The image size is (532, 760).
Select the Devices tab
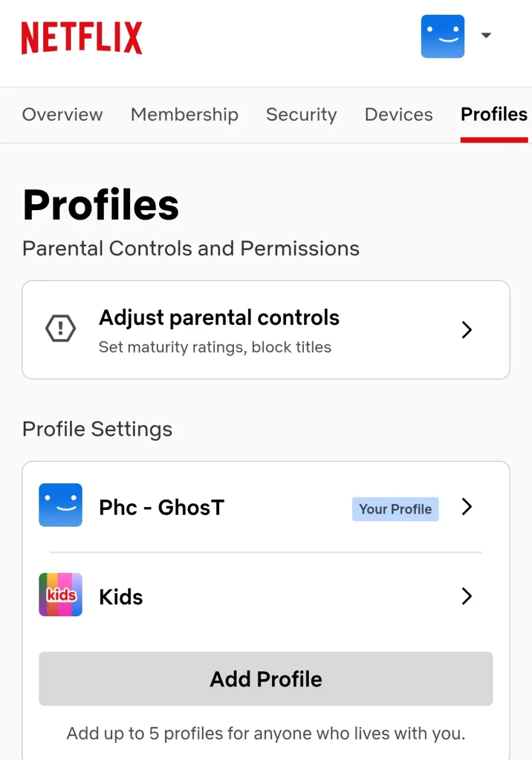point(399,115)
